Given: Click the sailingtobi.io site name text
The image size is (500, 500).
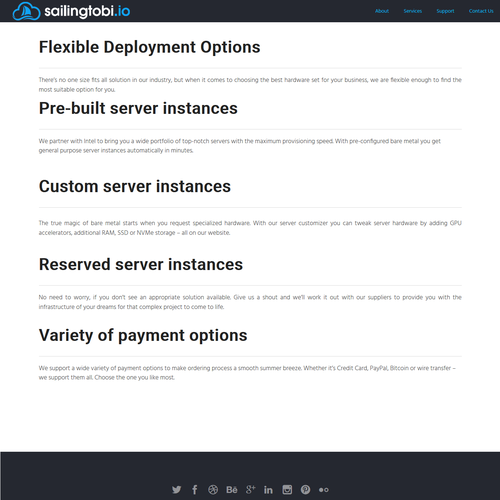Looking at the screenshot, I should click(x=87, y=11).
